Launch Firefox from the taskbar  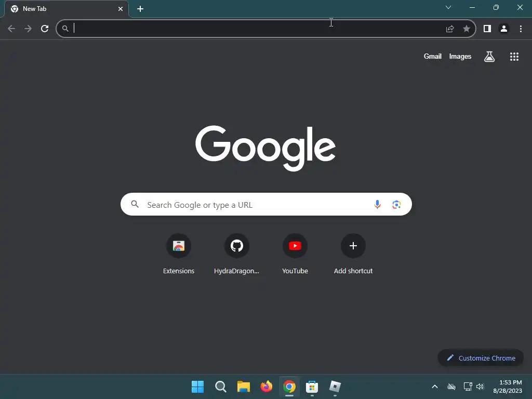[x=267, y=387]
